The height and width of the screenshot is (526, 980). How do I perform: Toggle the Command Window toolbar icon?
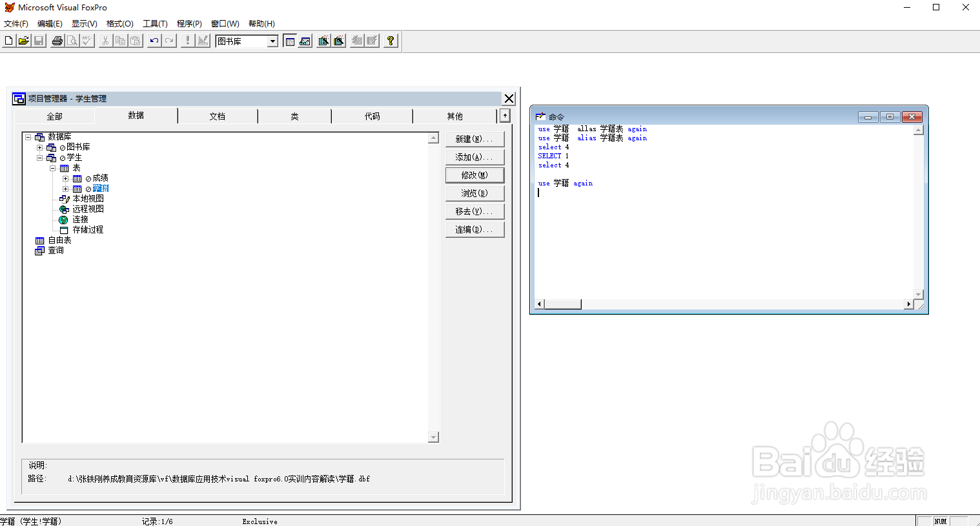pyautogui.click(x=290, y=41)
